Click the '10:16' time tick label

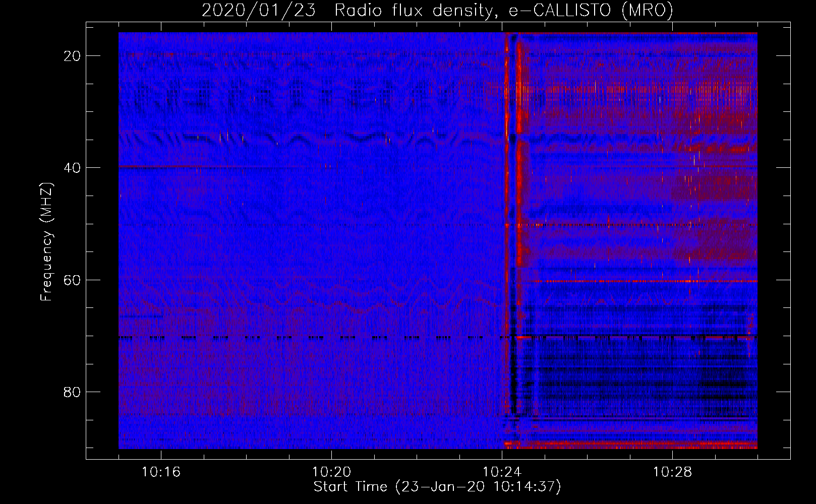point(161,472)
